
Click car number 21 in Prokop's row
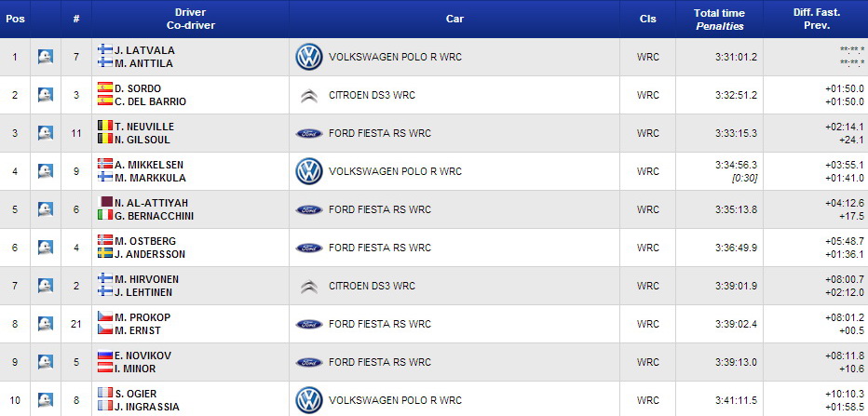tap(76, 324)
